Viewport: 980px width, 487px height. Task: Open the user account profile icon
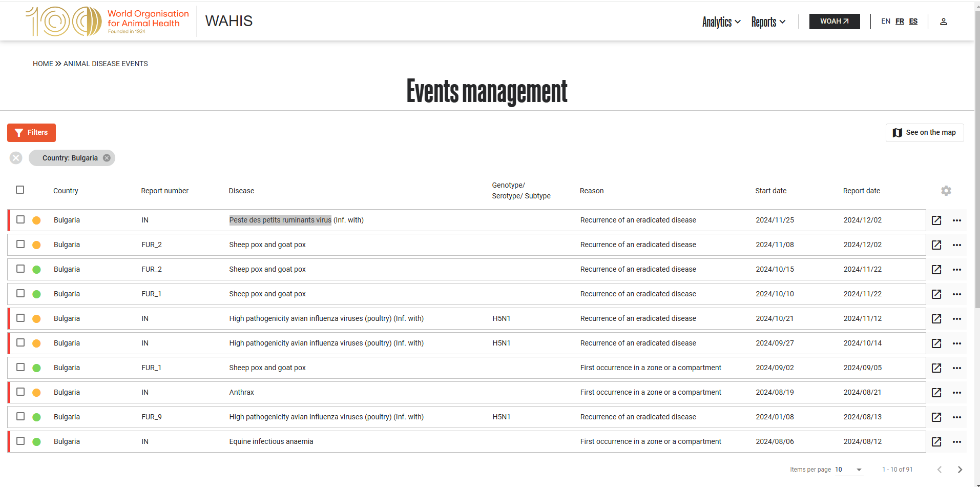pyautogui.click(x=943, y=22)
